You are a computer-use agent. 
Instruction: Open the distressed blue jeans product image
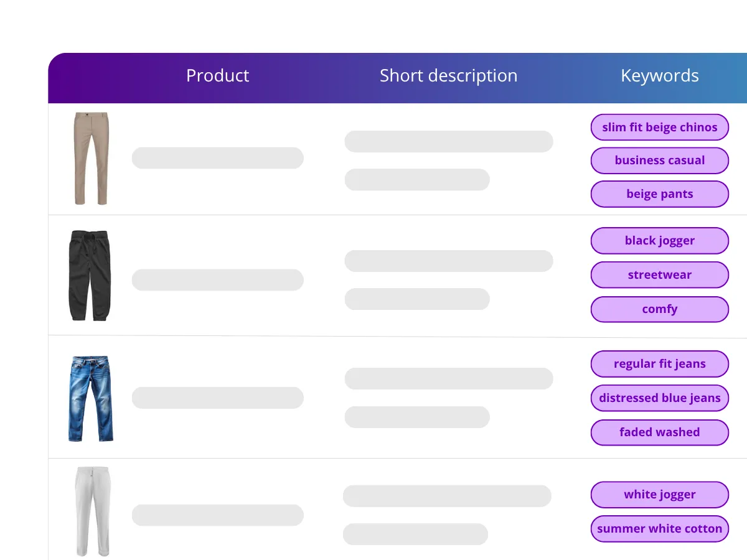[91, 398]
